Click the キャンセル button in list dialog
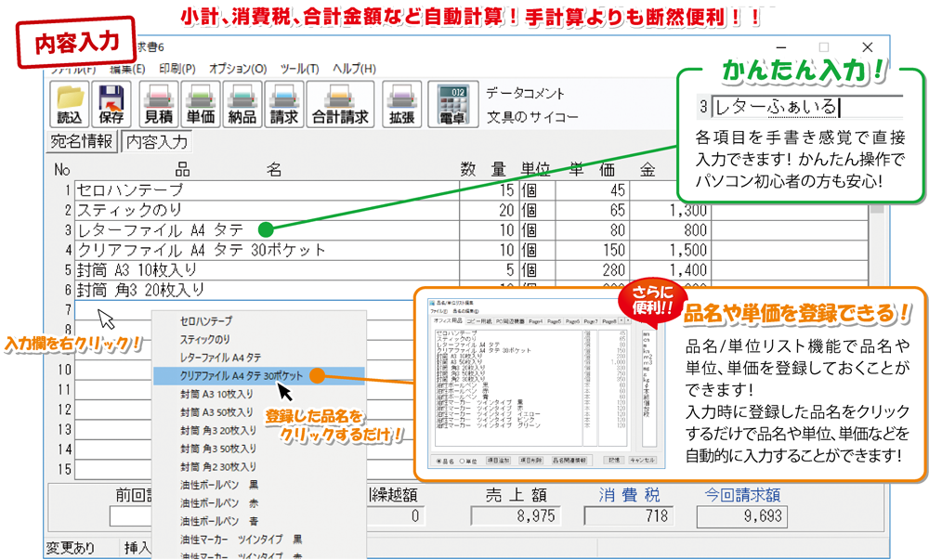Screen dimensions: 929x560 pyautogui.click(x=642, y=460)
